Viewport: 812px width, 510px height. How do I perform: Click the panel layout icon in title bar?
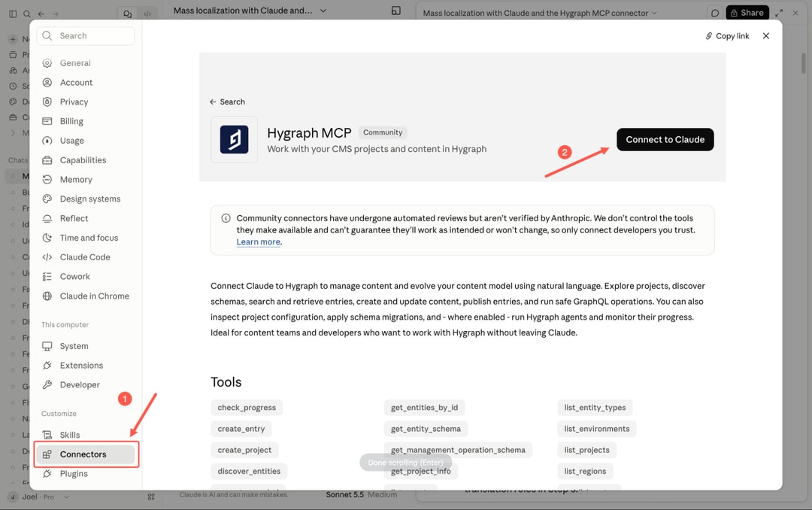[x=396, y=11]
